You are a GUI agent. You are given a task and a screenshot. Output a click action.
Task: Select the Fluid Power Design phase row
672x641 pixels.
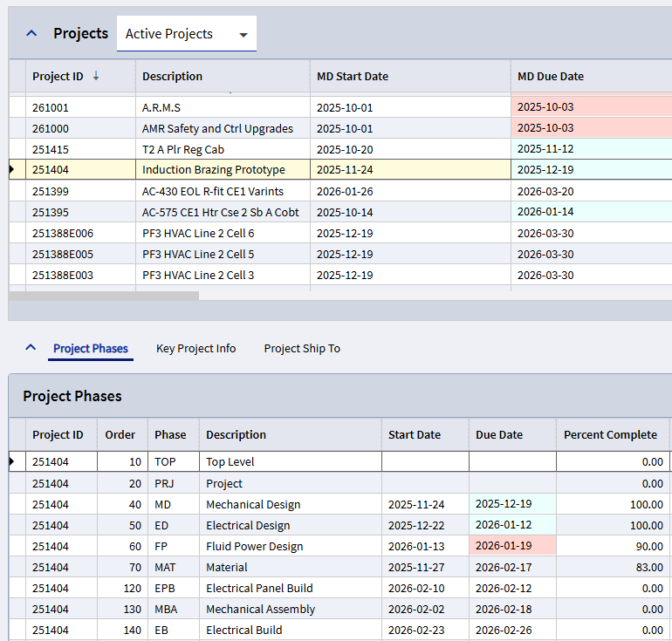coord(254,546)
